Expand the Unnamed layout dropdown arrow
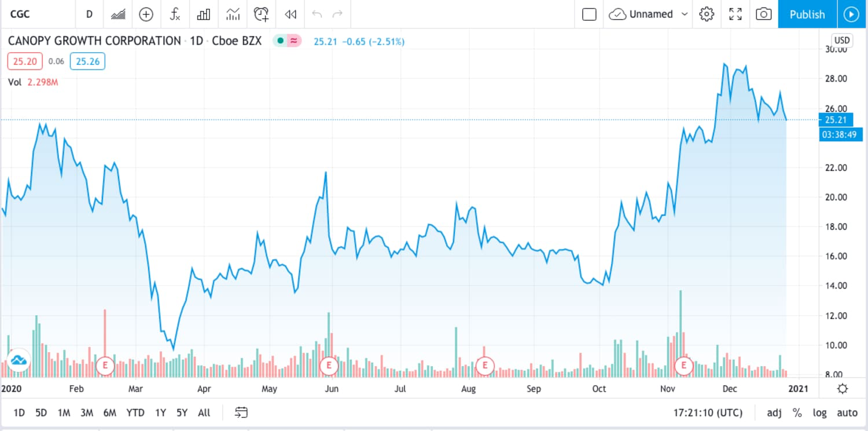This screenshot has width=868, height=431. (x=685, y=14)
